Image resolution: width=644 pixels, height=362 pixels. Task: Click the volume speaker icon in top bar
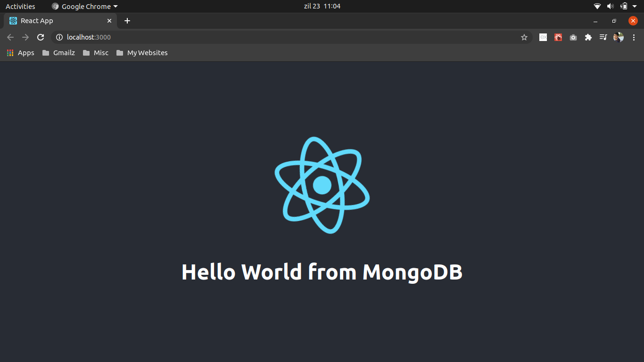(x=611, y=6)
